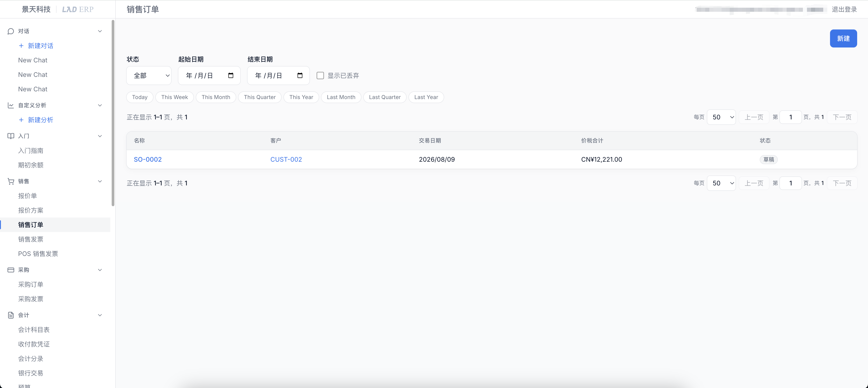Filter orders by This Week
This screenshot has width=868, height=388.
pos(175,97)
